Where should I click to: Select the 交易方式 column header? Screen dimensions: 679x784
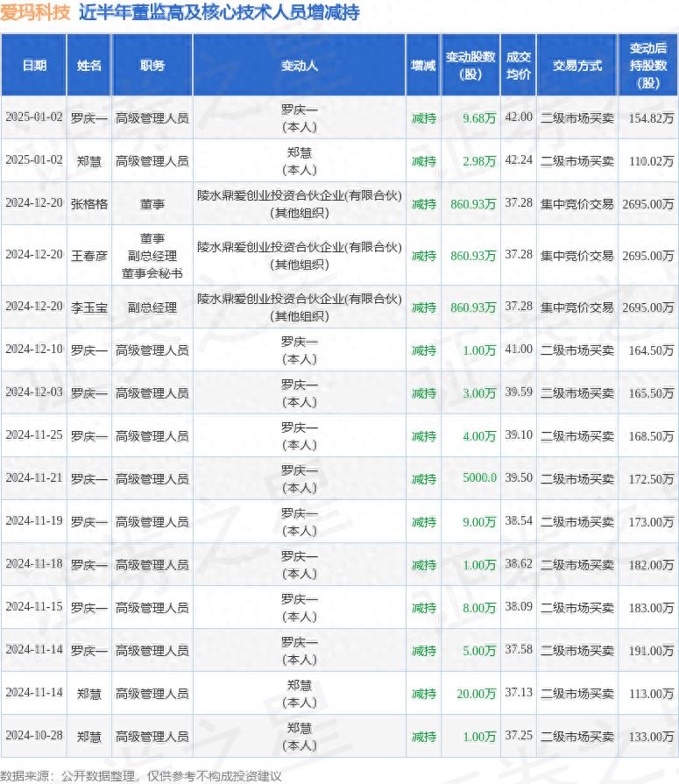(577, 66)
